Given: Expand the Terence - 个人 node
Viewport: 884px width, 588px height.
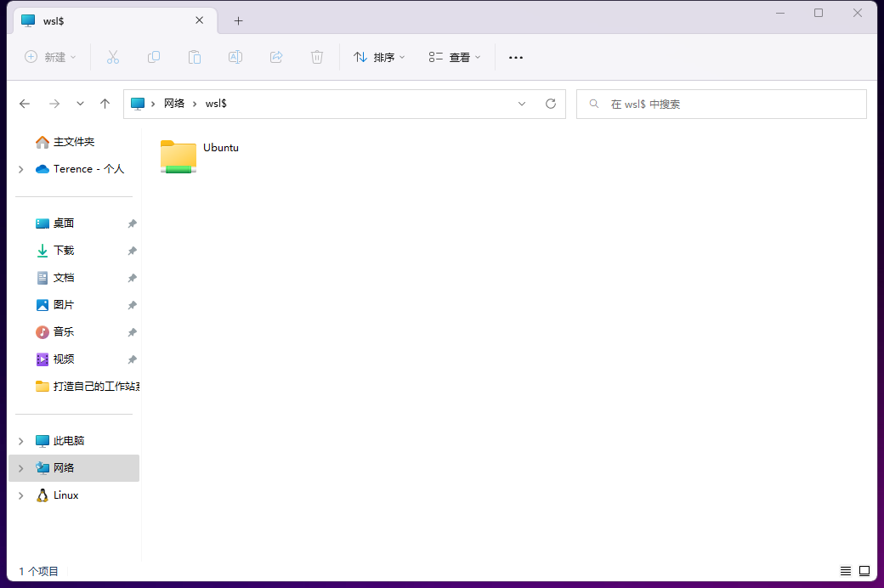Looking at the screenshot, I should coord(21,169).
